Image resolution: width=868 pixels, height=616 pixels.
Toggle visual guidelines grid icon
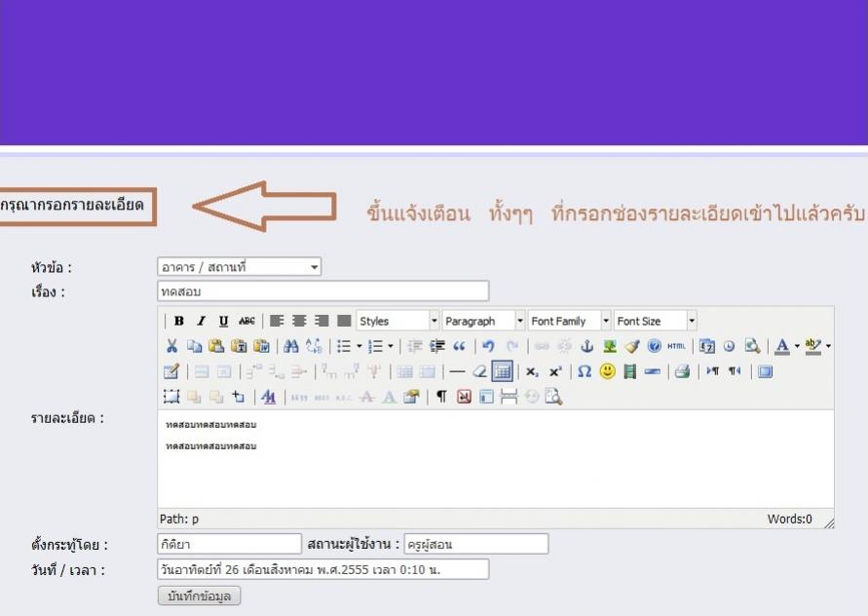502,371
